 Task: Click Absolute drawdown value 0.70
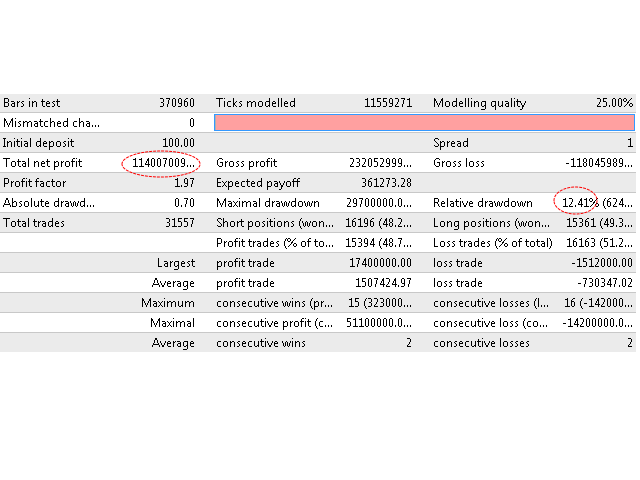[x=184, y=203]
